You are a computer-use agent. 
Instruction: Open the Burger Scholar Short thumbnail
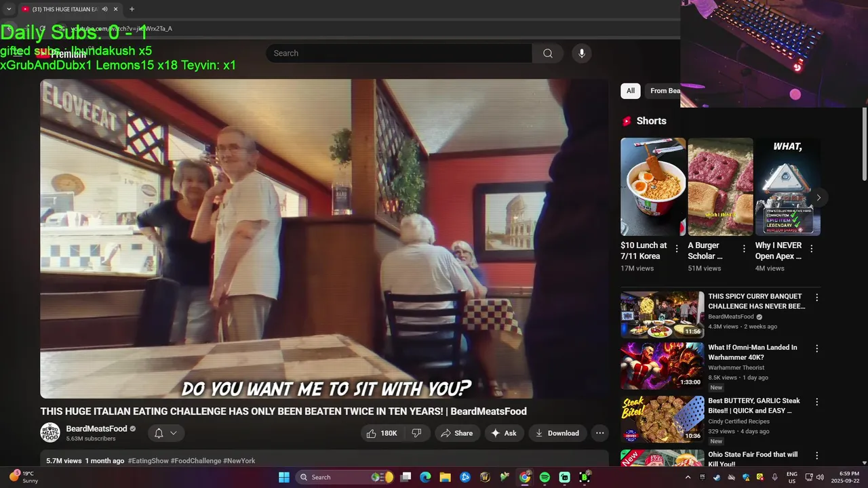pyautogui.click(x=720, y=187)
